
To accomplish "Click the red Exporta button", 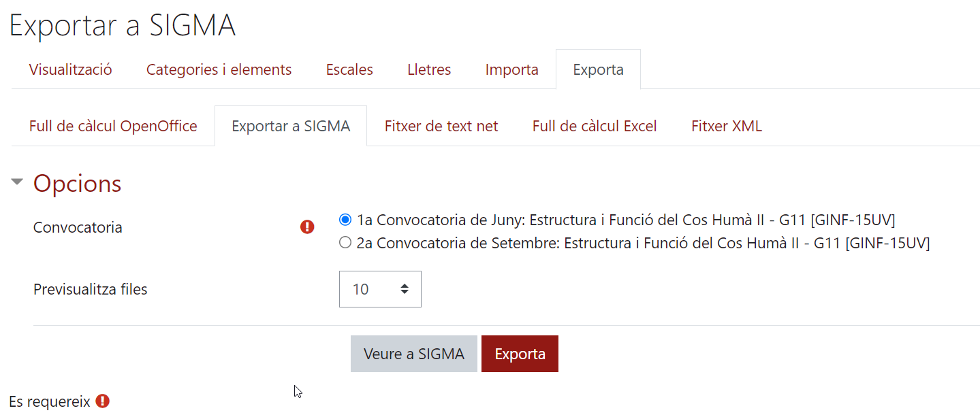I will (x=520, y=354).
